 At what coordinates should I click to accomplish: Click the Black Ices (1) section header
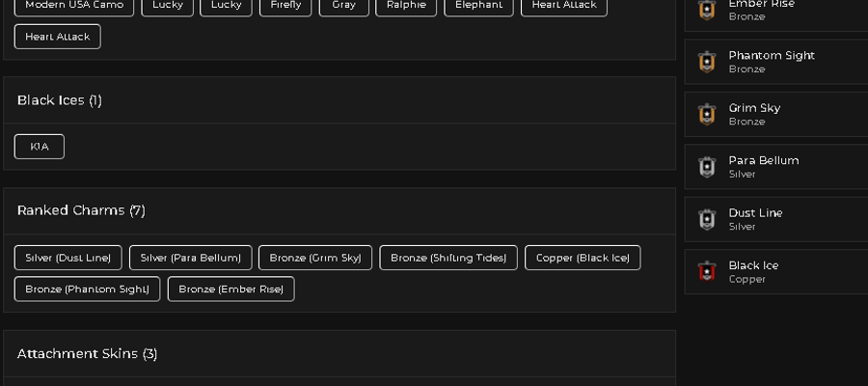pyautogui.click(x=59, y=100)
